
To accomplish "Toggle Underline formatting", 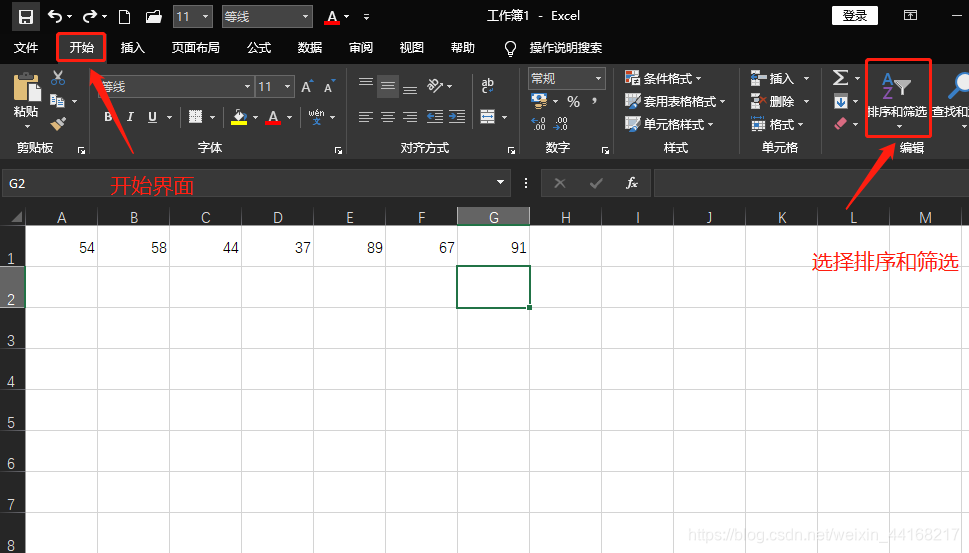I will coord(152,117).
